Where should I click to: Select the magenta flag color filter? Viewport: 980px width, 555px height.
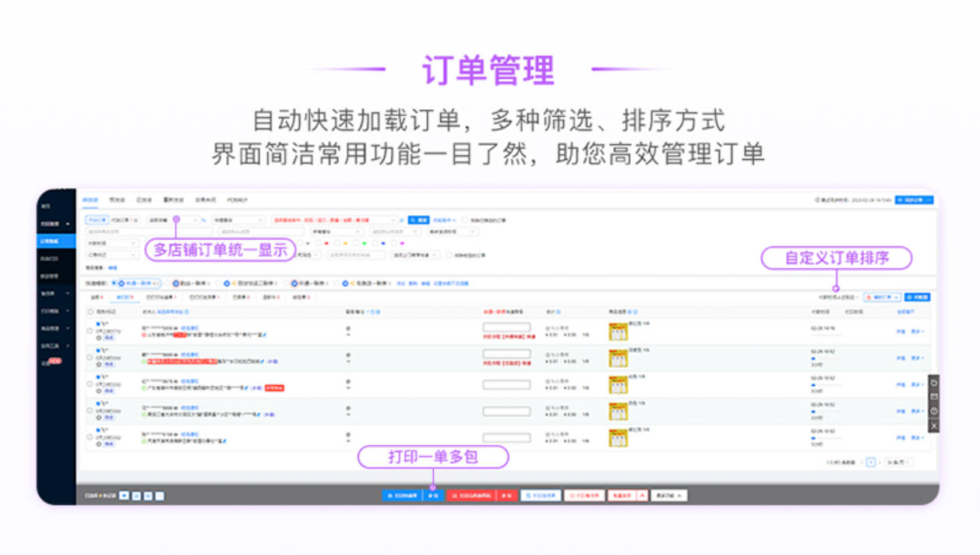click(x=402, y=243)
